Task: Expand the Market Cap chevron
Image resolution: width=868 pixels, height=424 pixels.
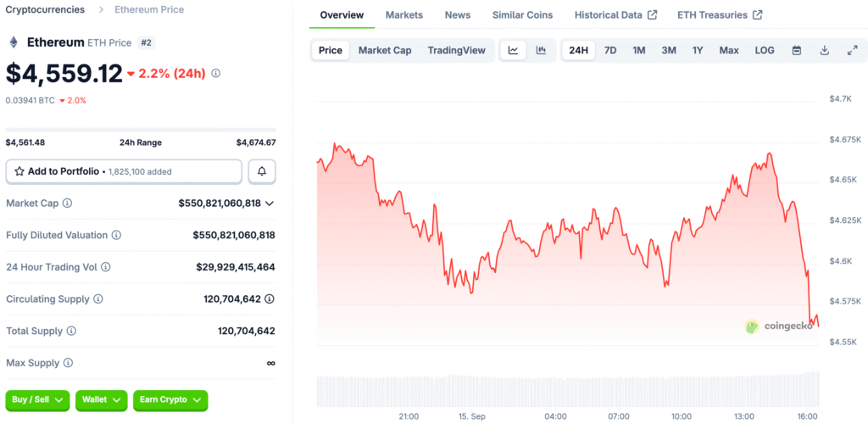Action: pyautogui.click(x=270, y=204)
